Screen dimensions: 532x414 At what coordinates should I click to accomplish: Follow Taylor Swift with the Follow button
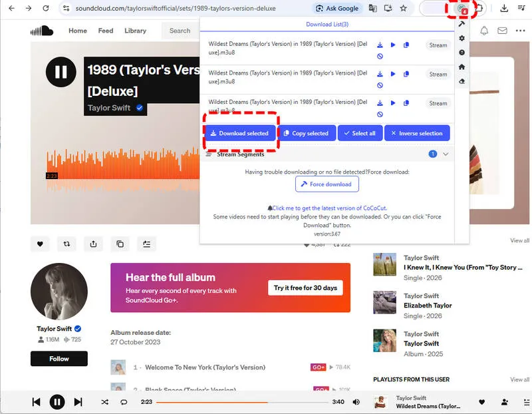[x=59, y=359]
